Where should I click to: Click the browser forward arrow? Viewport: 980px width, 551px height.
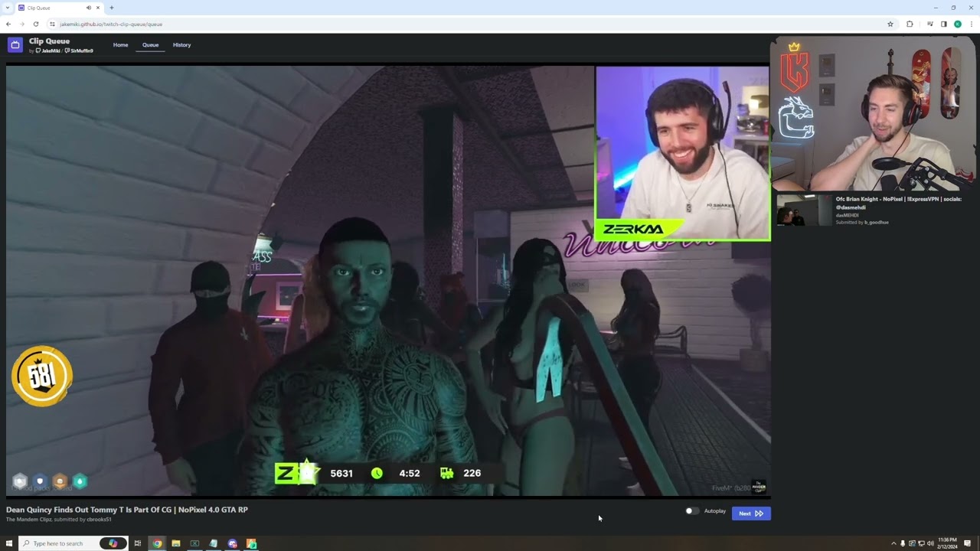click(21, 24)
